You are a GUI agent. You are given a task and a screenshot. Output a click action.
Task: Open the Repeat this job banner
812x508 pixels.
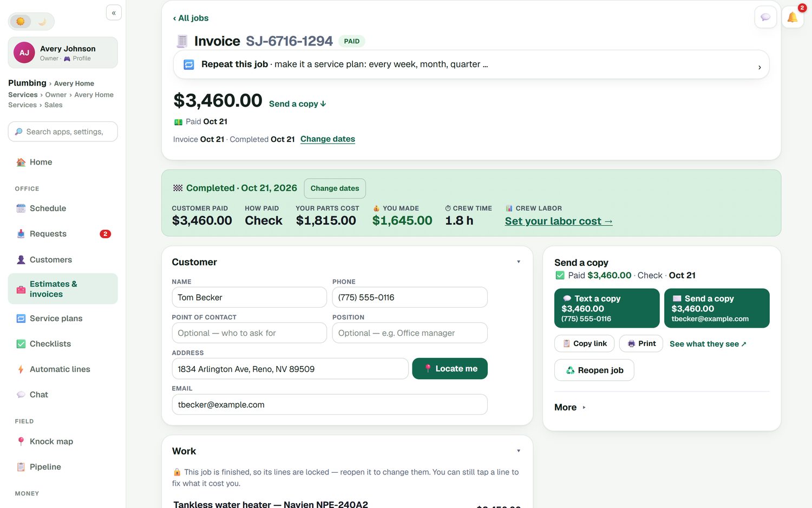pyautogui.click(x=471, y=64)
